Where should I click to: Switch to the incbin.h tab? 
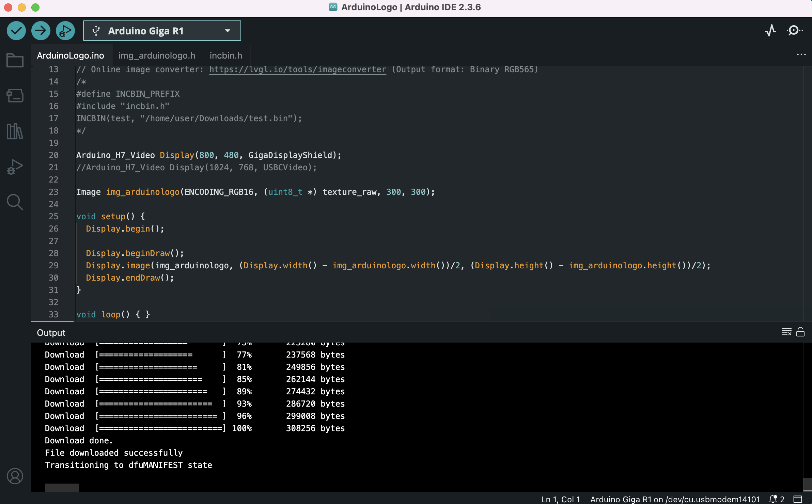[226, 55]
